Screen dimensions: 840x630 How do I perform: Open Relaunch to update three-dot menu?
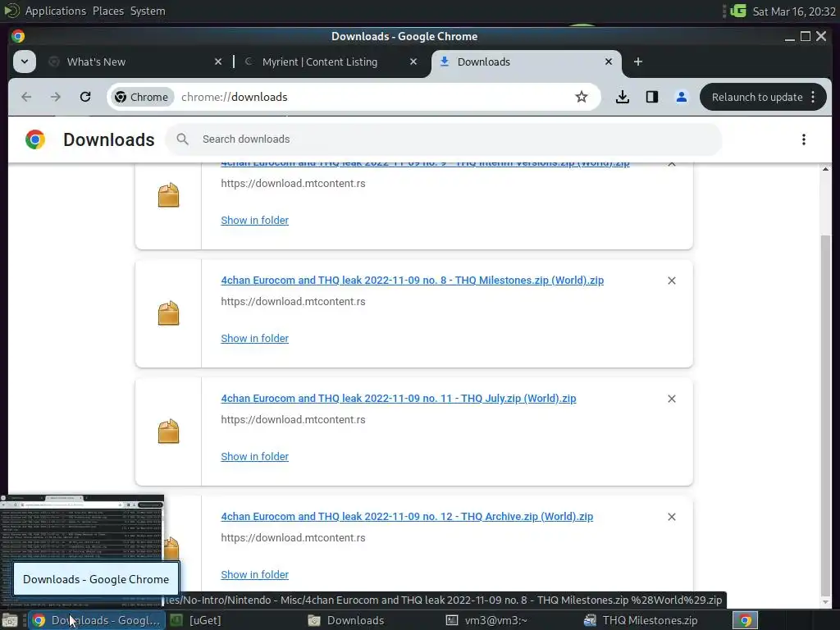tap(813, 97)
